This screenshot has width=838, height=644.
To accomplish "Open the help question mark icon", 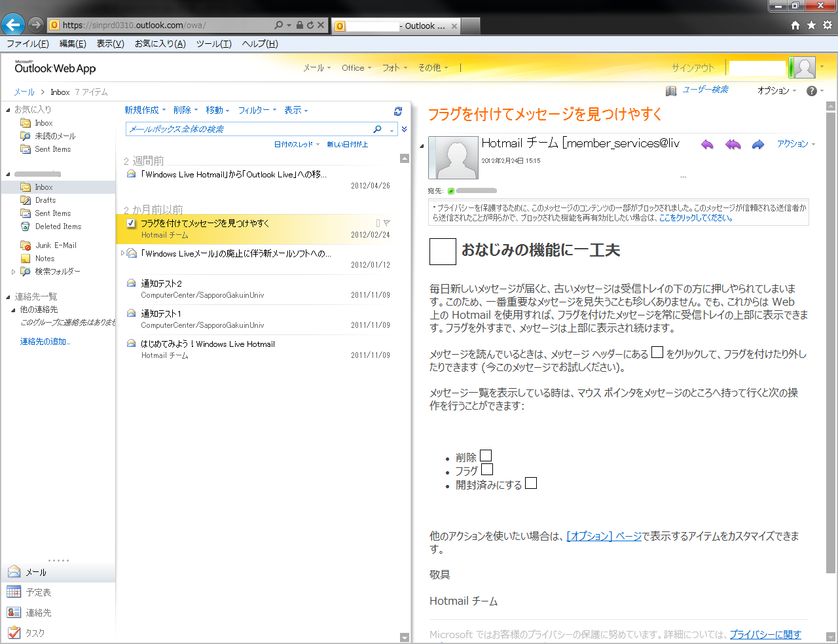I will click(812, 91).
